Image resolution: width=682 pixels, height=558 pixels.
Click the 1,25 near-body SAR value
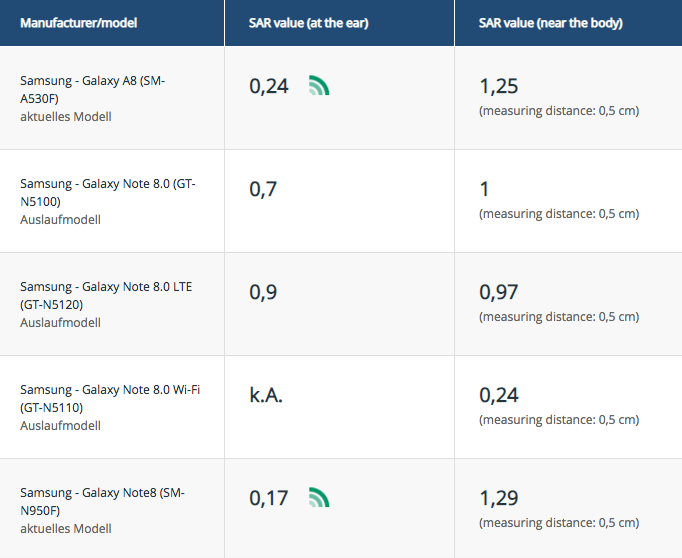(x=499, y=86)
